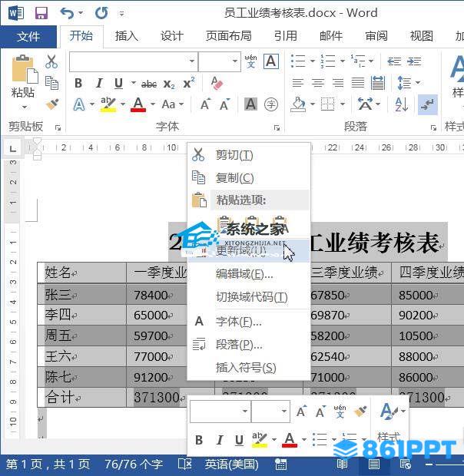Toggle underline in the ribbon

point(118,83)
